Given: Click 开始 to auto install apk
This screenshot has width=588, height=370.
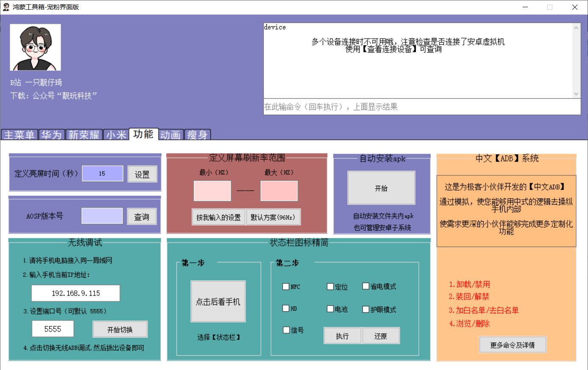Looking at the screenshot, I should 381,188.
